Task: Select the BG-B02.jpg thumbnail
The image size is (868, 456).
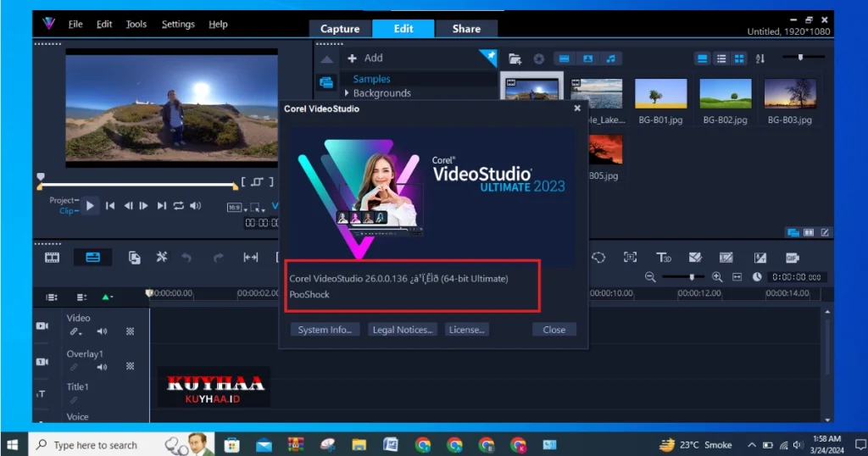Action: 726,93
